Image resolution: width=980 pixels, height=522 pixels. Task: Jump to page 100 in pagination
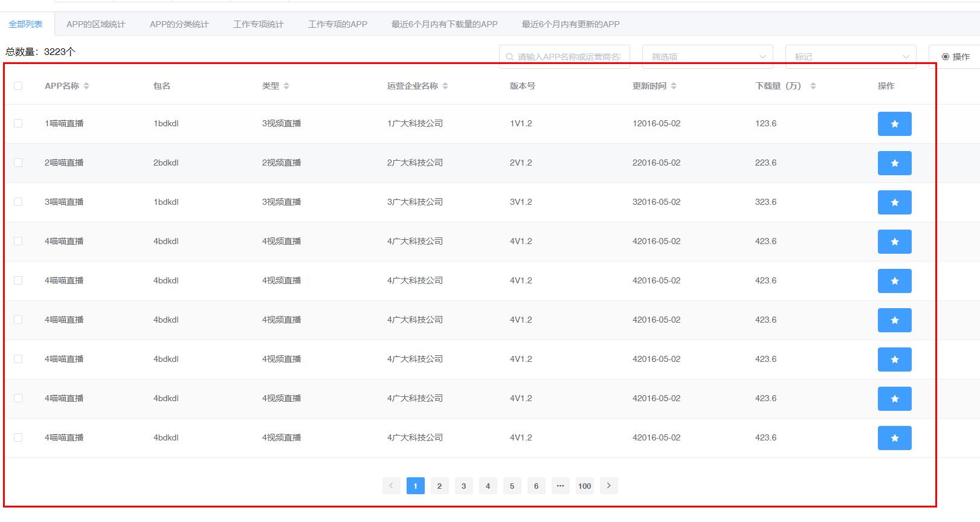[x=584, y=486]
